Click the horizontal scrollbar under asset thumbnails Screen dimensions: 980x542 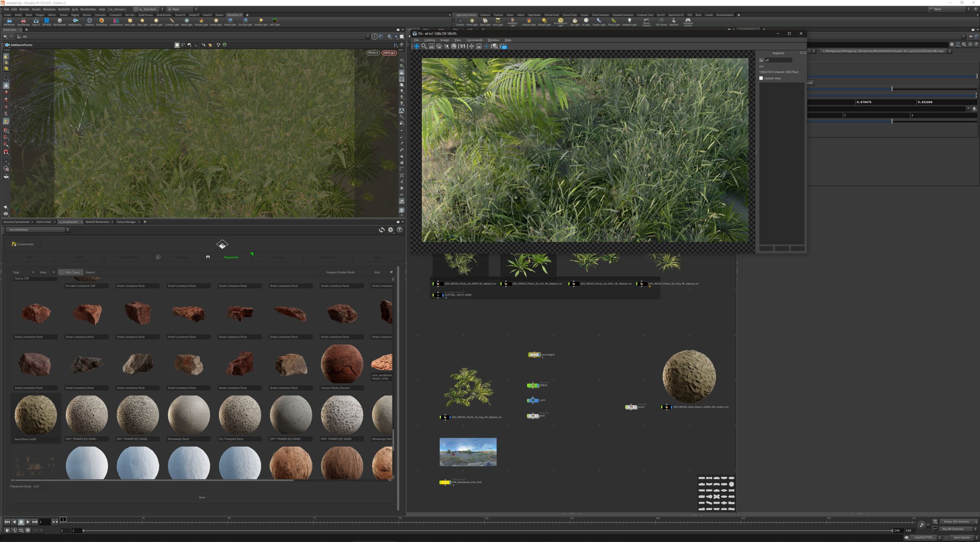tap(153, 480)
